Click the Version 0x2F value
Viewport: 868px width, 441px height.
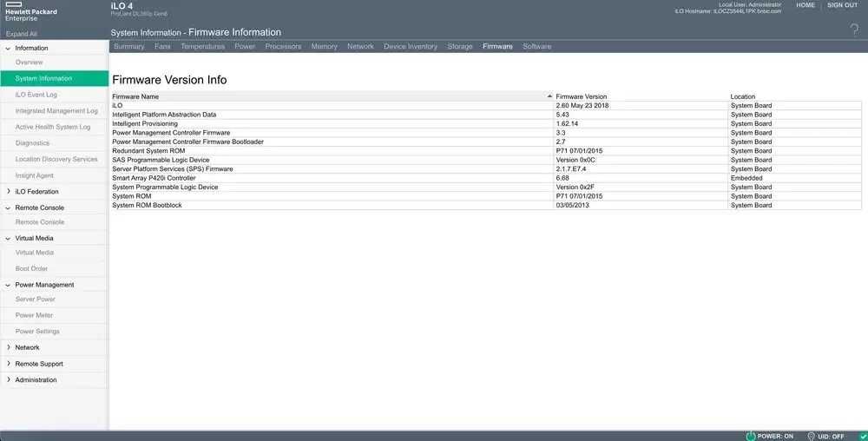click(575, 187)
